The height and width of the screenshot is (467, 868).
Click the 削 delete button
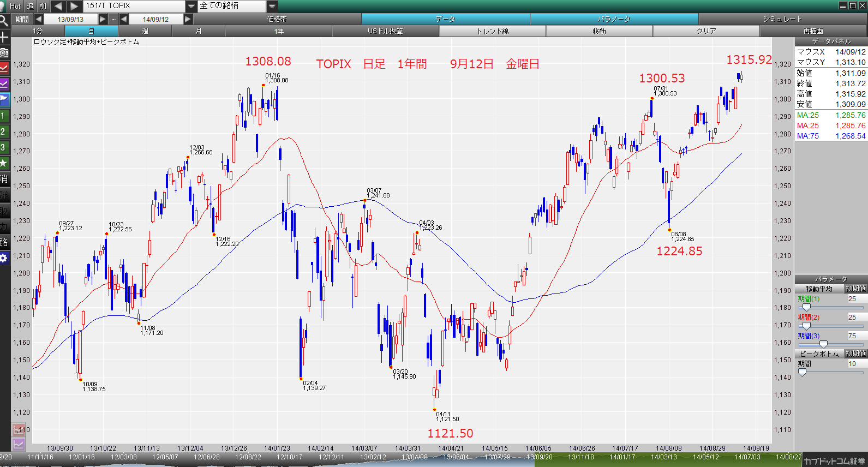(43, 6)
